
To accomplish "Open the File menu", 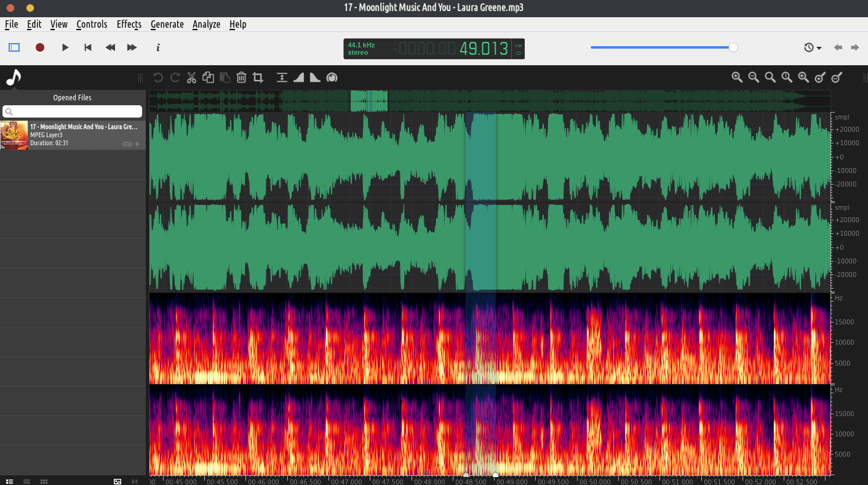I will point(12,25).
